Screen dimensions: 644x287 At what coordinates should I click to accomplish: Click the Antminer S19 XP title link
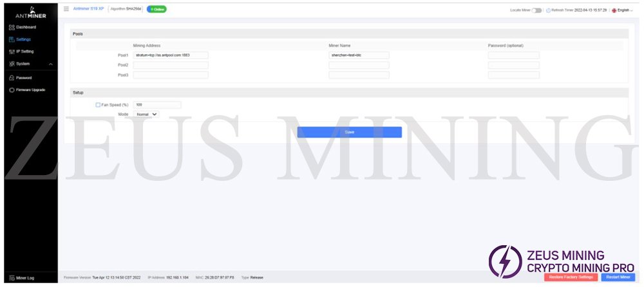pos(88,9)
